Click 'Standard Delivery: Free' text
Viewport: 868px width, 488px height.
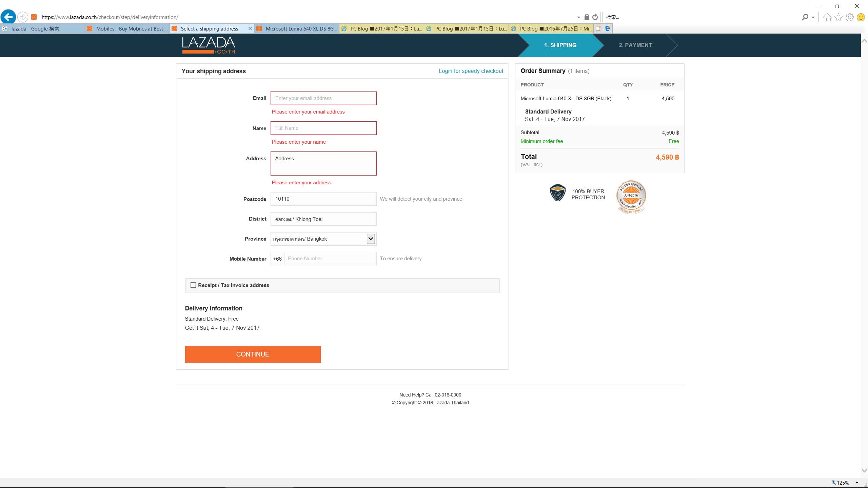pos(212,319)
